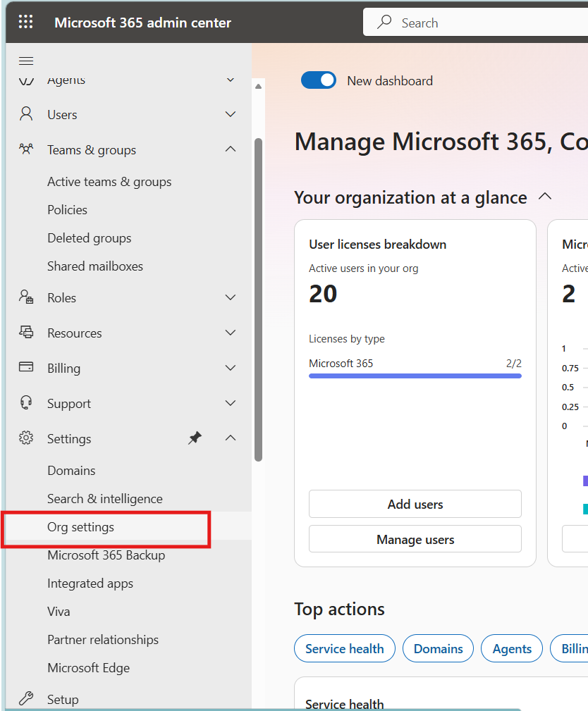Image resolution: width=588 pixels, height=711 pixels.
Task: Click the Users person icon
Action: pos(26,114)
